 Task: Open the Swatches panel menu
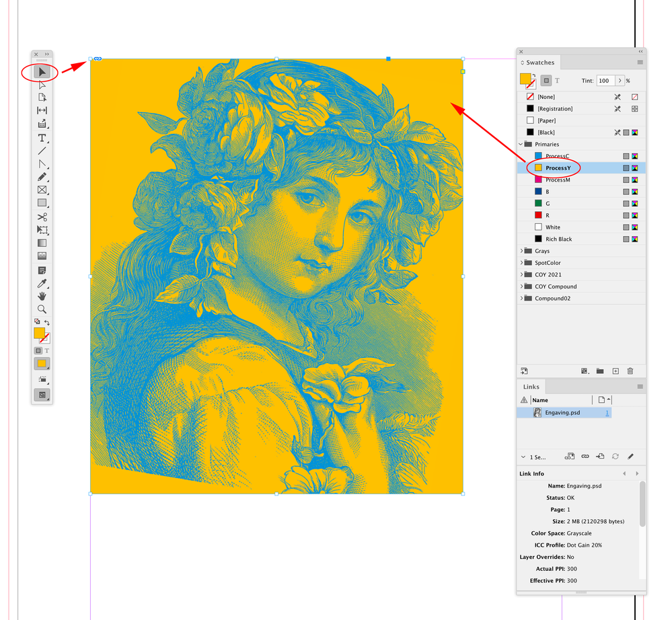click(639, 62)
